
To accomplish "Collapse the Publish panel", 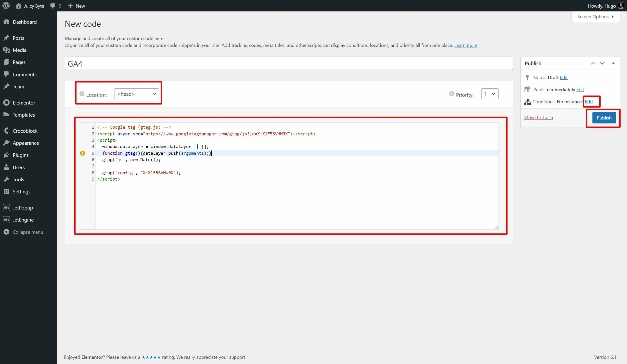I will (614, 63).
